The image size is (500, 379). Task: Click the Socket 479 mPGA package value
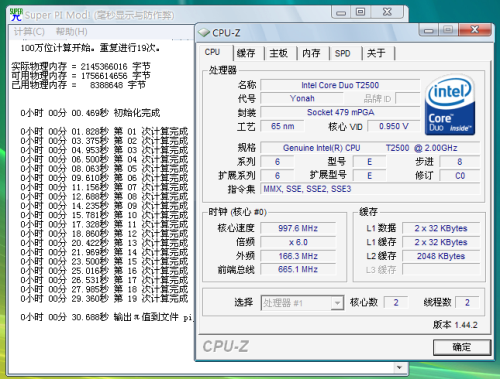[340, 112]
